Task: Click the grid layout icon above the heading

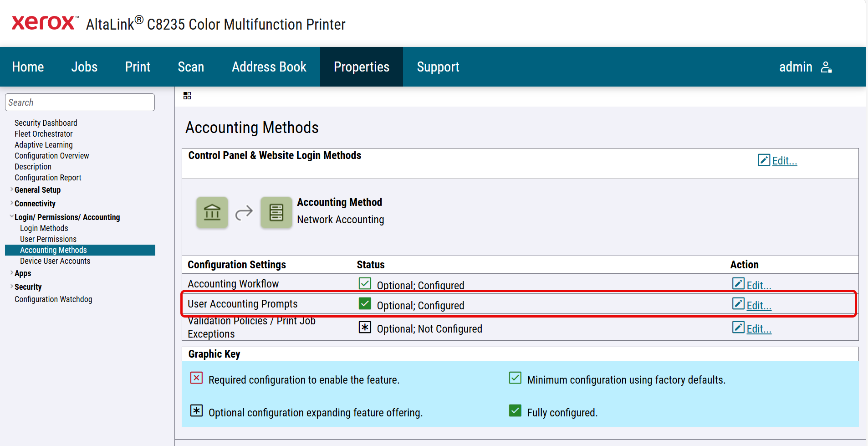Action: (x=187, y=96)
